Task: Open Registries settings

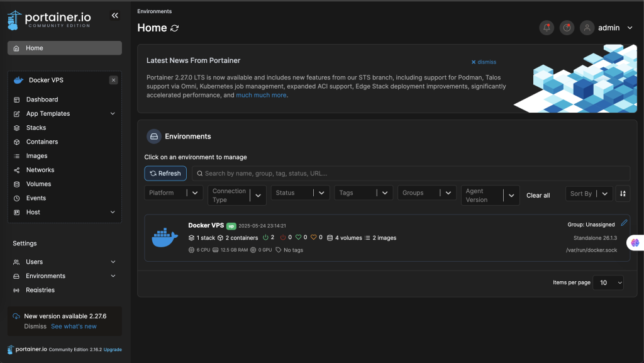Action: pyautogui.click(x=40, y=290)
